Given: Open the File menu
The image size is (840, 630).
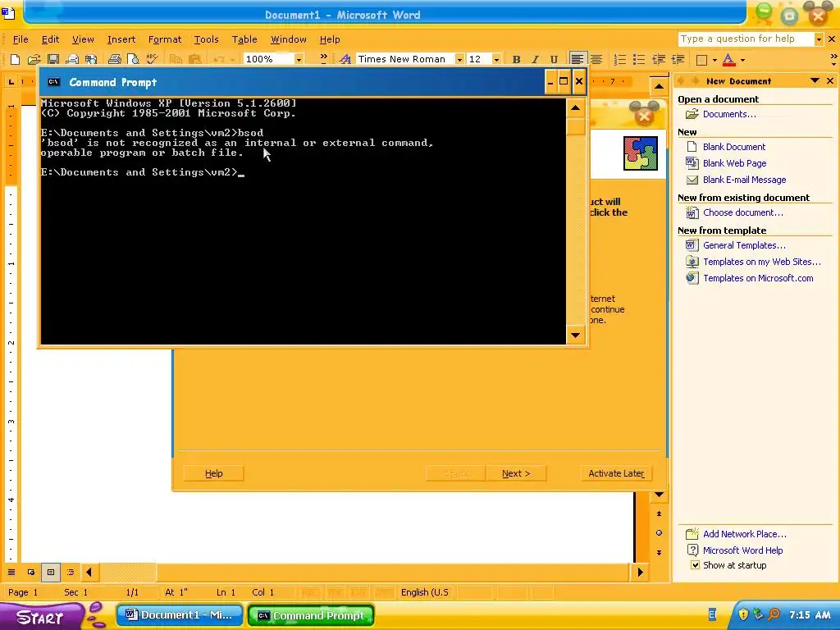Looking at the screenshot, I should coord(21,39).
